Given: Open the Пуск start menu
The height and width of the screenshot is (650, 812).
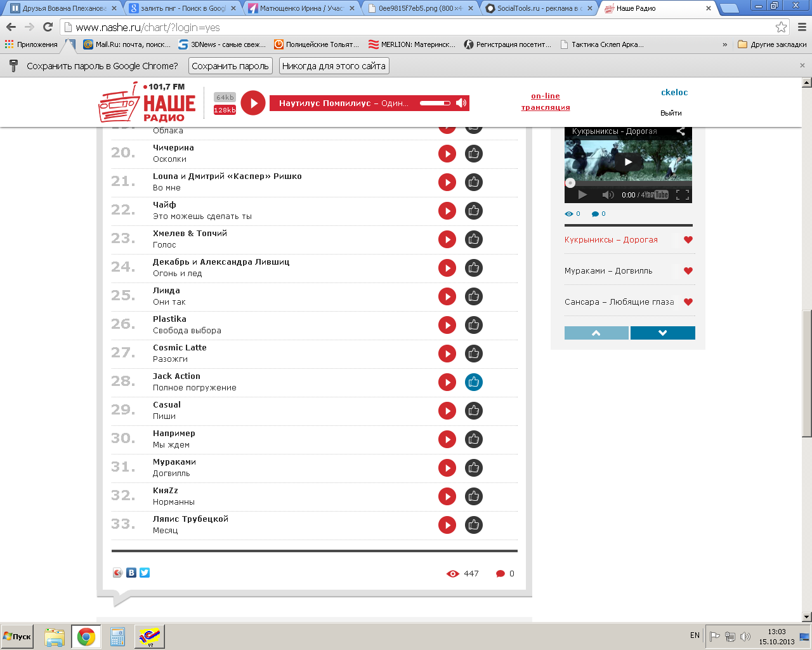Looking at the screenshot, I should (17, 637).
